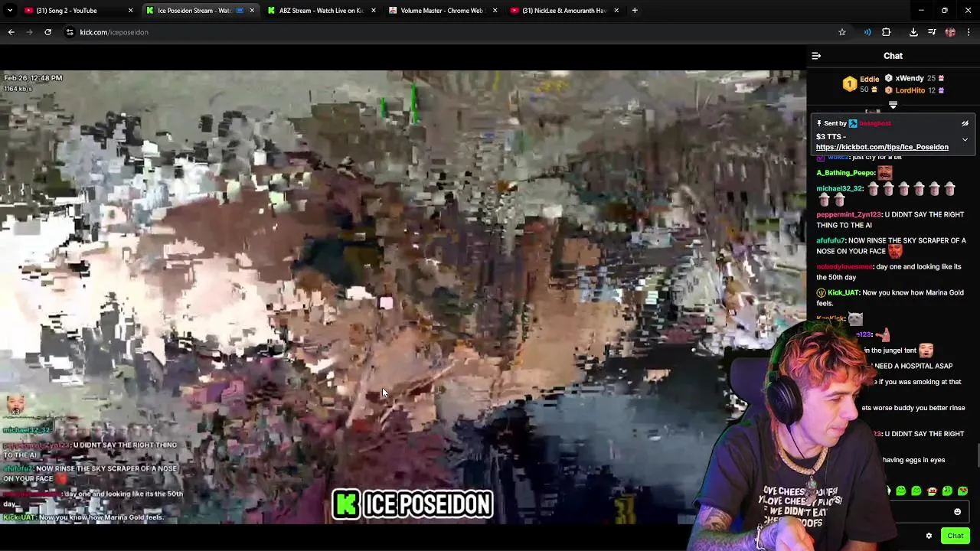Close the ABZ Stream tab
980x551 pixels.
(x=374, y=11)
